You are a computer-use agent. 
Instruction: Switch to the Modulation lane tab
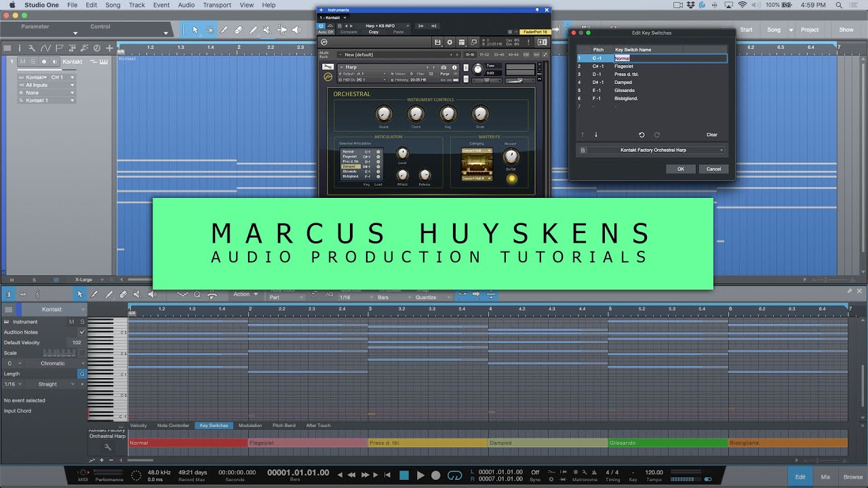coord(250,426)
